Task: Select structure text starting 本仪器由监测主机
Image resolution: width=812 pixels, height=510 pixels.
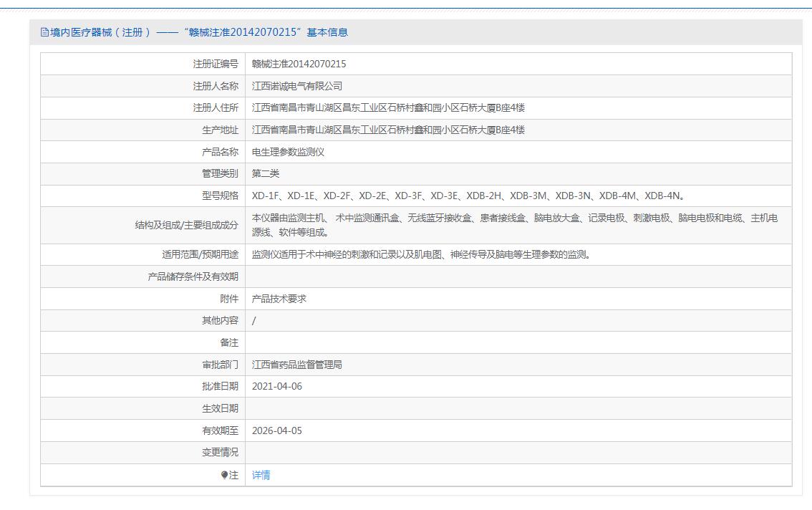Action: click(515, 225)
